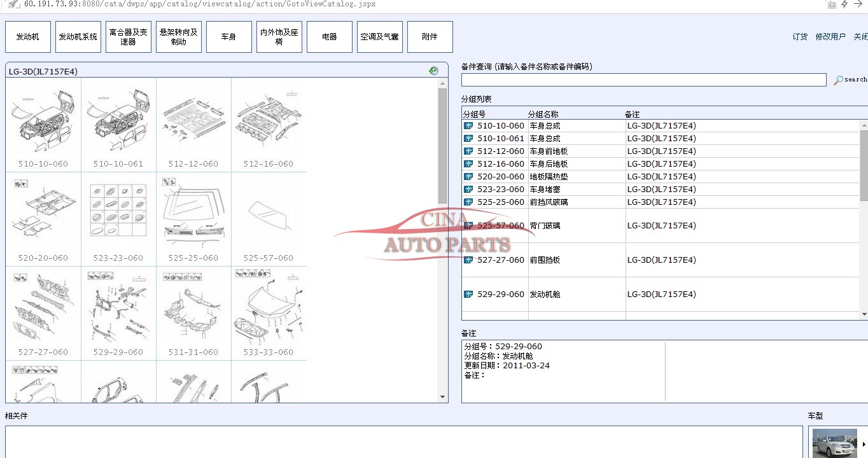Switch to the 车身 category tab
This screenshot has height=458, width=868.
point(228,37)
